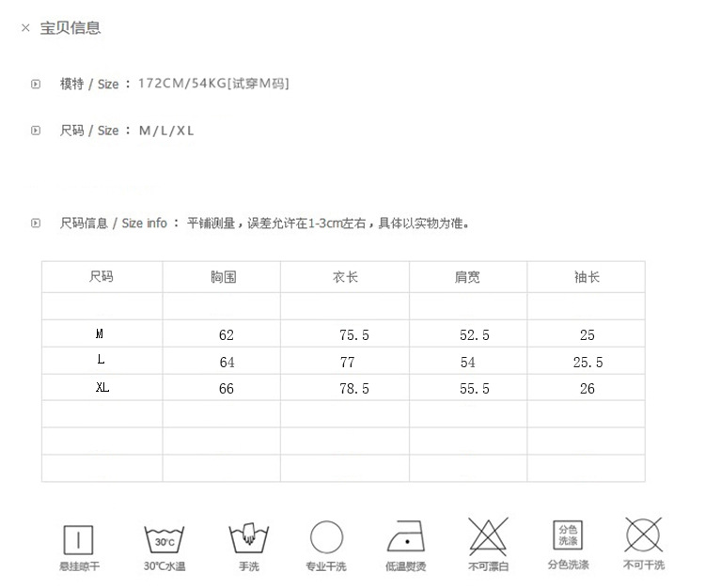Click the 专业干洗 circle icon
Screen dimensions: 705x588
(x=326, y=536)
